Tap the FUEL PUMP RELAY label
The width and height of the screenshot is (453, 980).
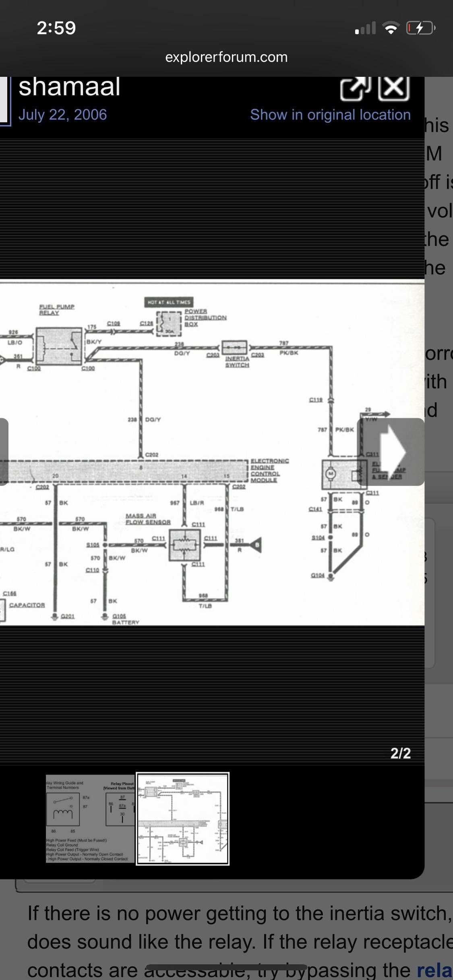(57, 309)
